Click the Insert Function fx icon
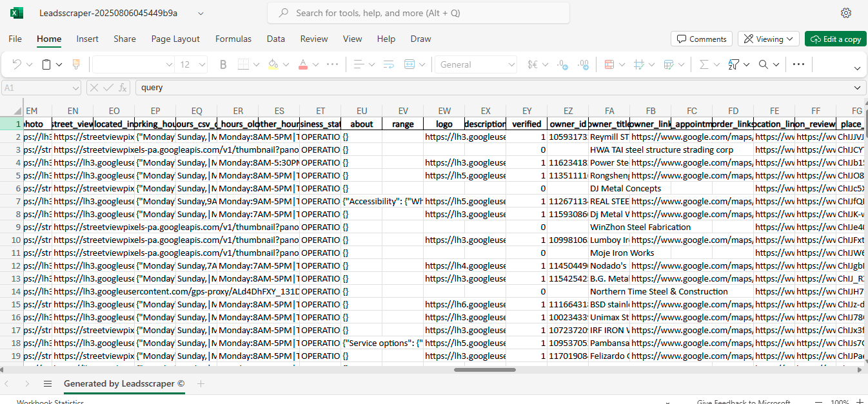 [123, 88]
